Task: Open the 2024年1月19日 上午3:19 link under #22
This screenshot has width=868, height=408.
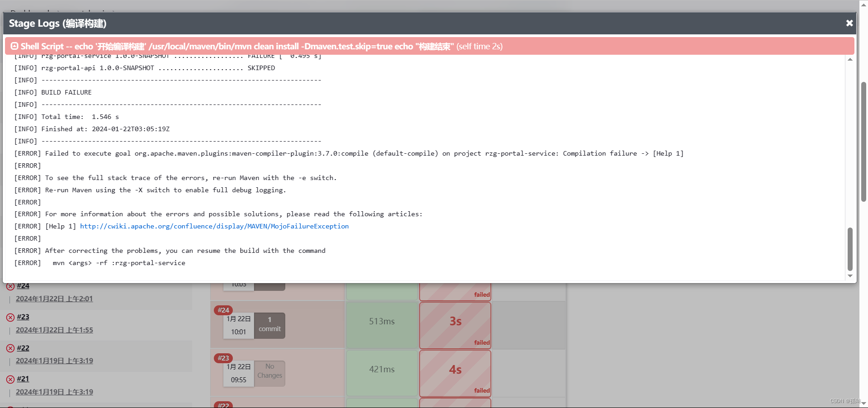Action: click(x=54, y=361)
